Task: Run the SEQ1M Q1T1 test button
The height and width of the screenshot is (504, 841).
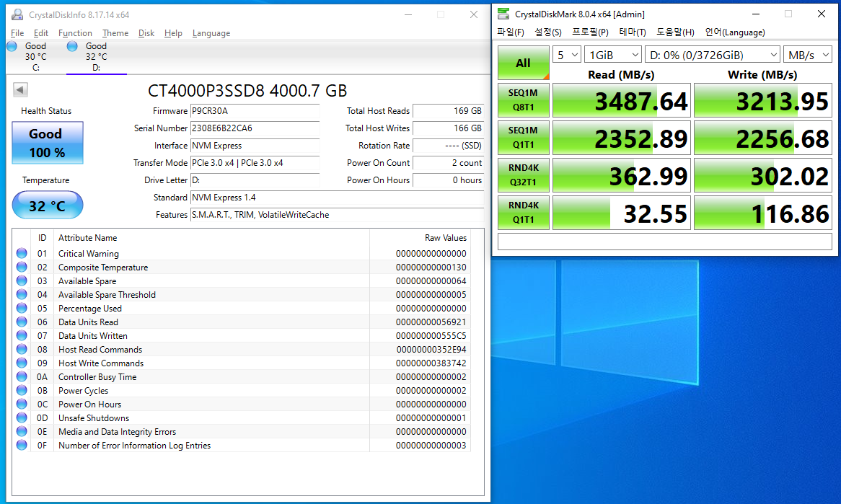Action: [x=524, y=137]
